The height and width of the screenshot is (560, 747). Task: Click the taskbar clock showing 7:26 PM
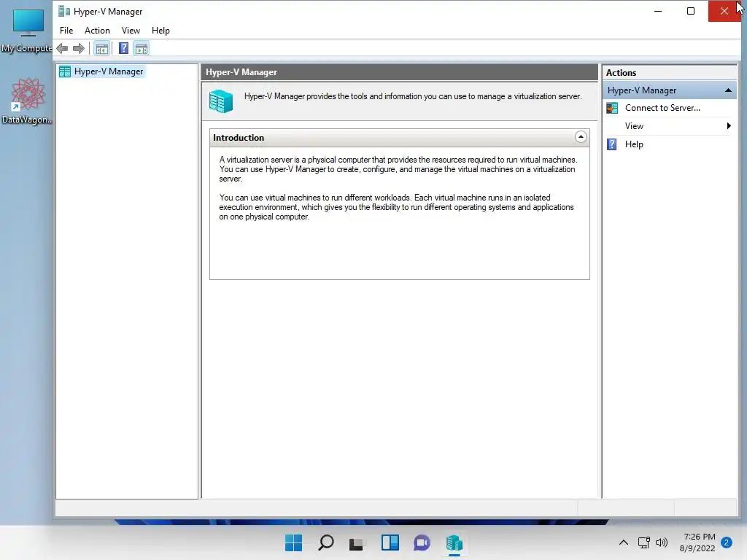coord(698,542)
